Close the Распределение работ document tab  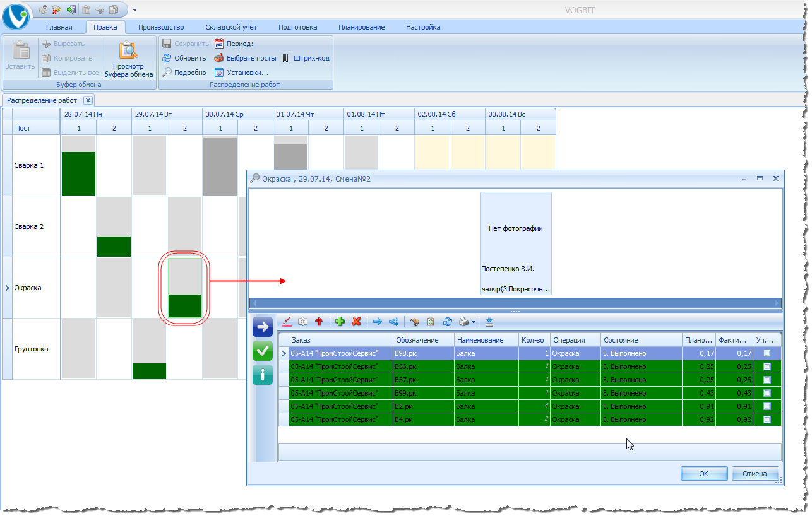pos(88,100)
